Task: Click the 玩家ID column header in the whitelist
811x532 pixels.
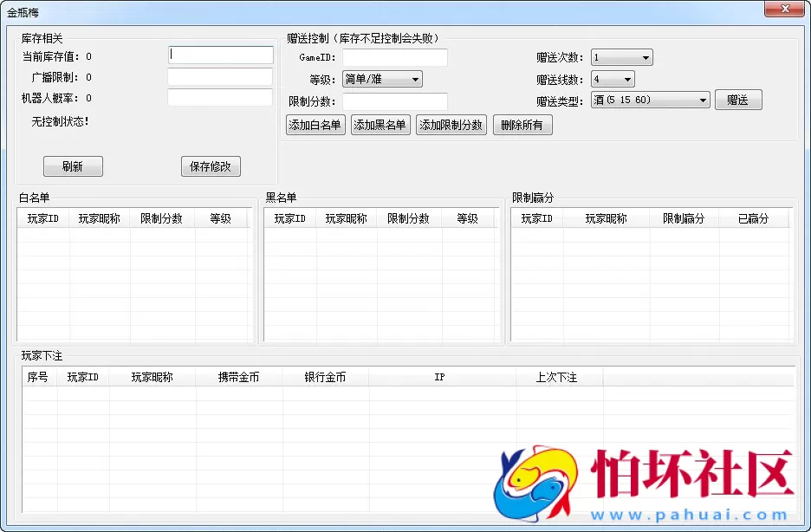Action: 42,218
